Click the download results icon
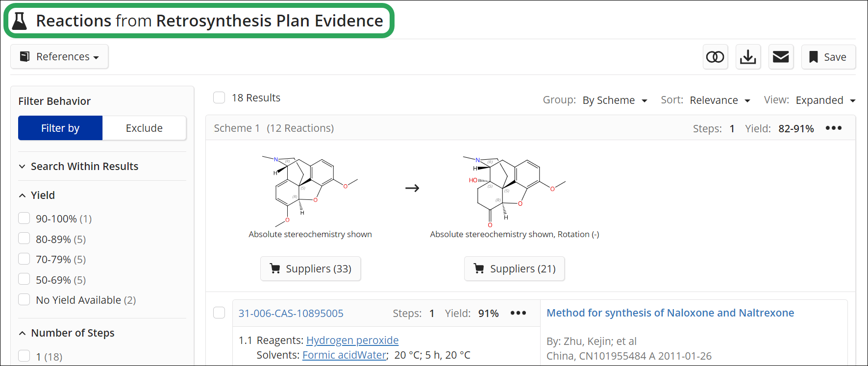Screen dimensions: 868x366 [x=748, y=57]
